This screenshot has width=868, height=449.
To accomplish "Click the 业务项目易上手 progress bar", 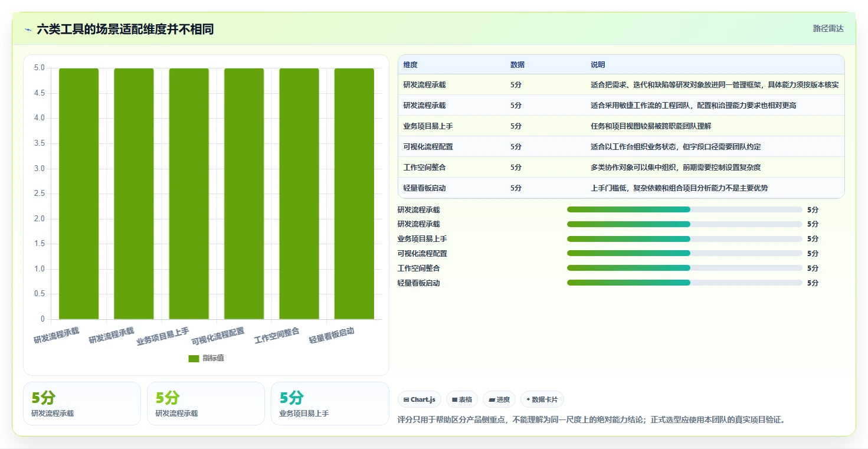I will pos(684,239).
